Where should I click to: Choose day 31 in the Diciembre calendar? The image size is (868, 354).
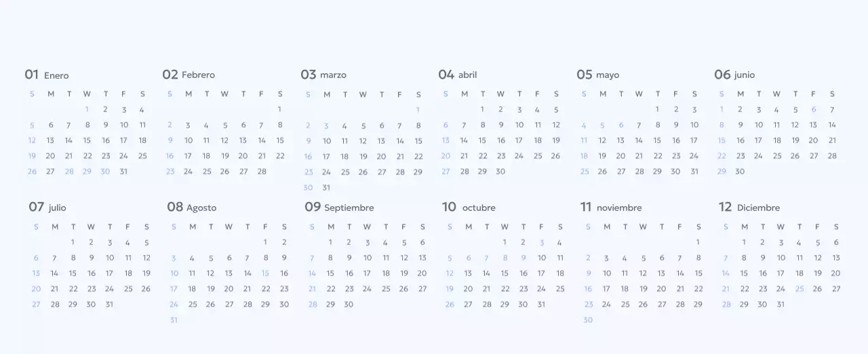(x=781, y=304)
